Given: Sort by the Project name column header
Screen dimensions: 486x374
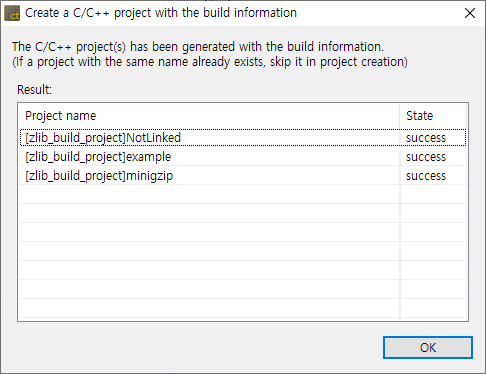Looking at the screenshot, I should click(209, 116).
